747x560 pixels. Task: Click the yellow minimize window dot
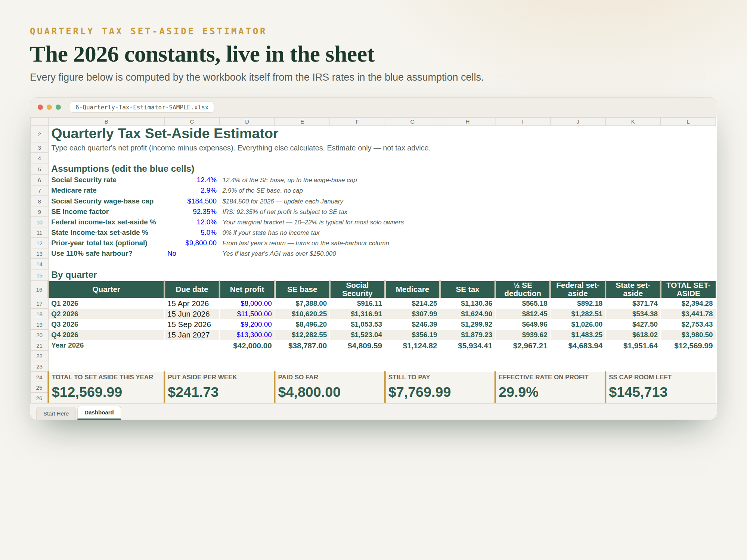point(49,107)
